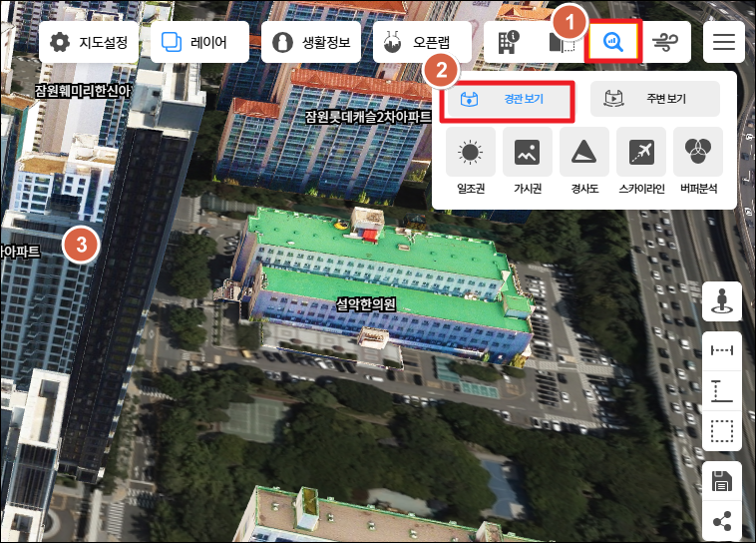Click the building information icon
The image size is (756, 543).
point(509,42)
